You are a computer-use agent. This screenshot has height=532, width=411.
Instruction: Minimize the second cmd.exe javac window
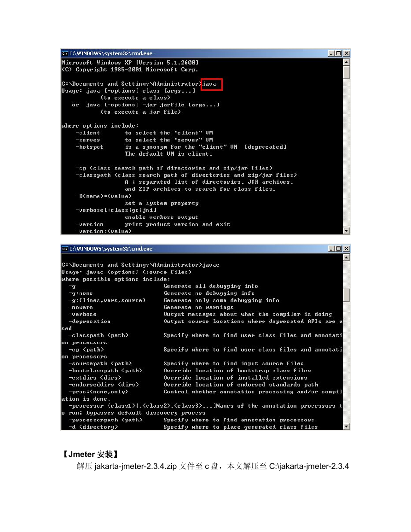[331, 249]
